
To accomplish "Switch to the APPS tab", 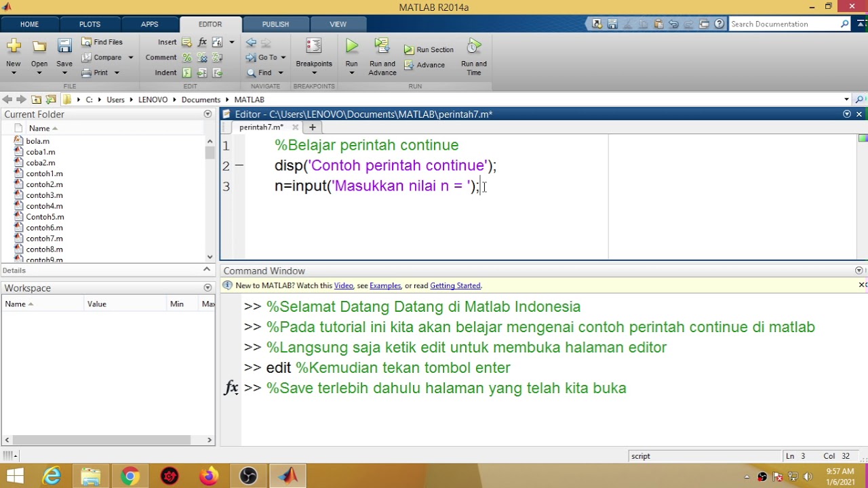I will (149, 24).
